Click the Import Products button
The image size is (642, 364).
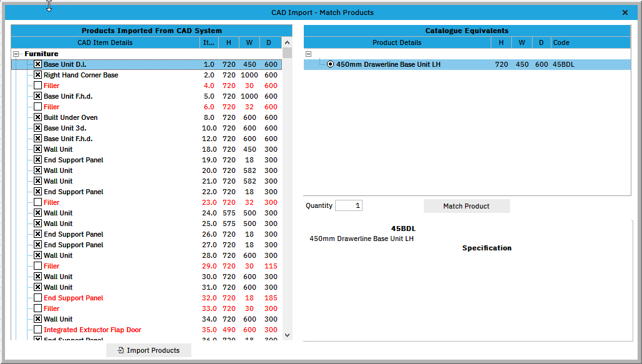click(x=149, y=350)
